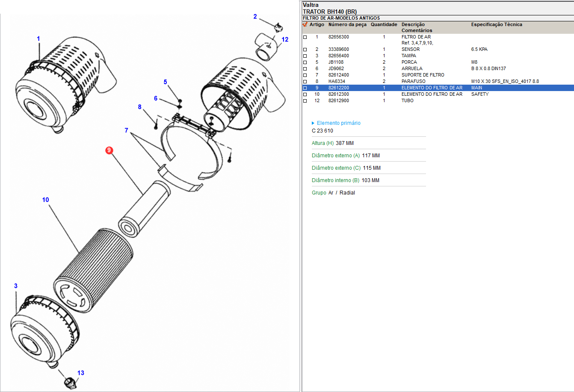Click the Descrição column header
The width and height of the screenshot is (574, 392).
pyautogui.click(x=413, y=25)
